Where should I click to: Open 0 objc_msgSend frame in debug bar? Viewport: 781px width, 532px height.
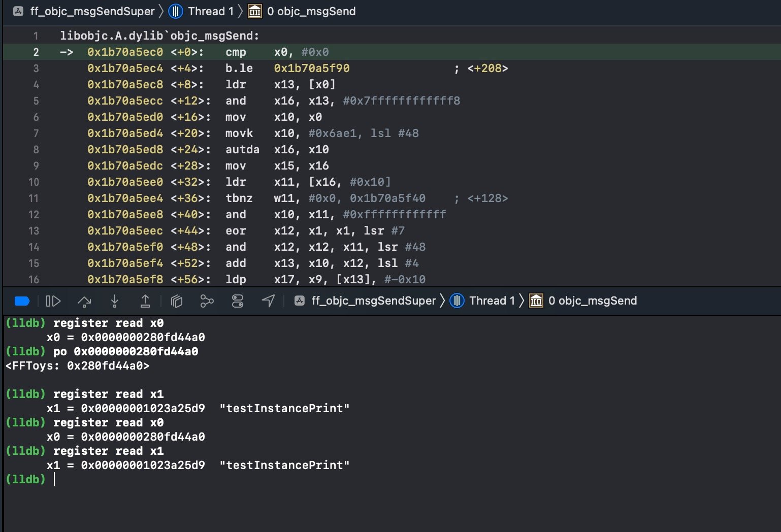[593, 301]
